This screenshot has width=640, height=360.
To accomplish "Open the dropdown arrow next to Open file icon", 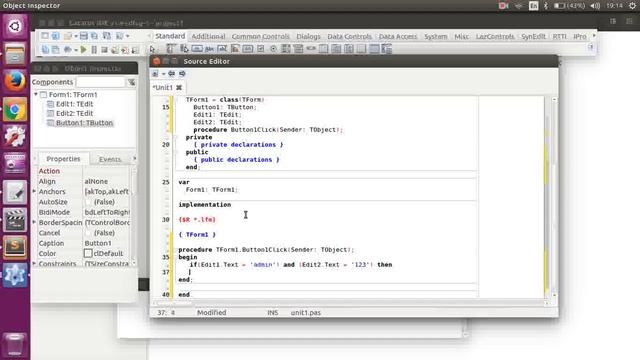I will (x=76, y=36).
